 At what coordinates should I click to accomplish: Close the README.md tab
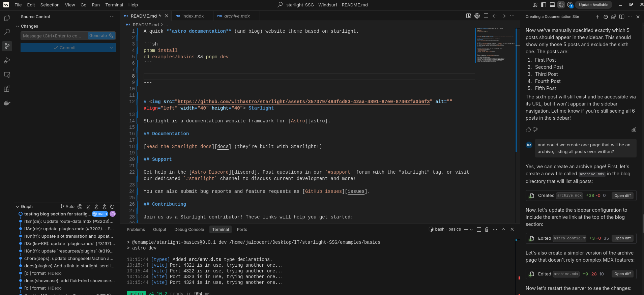(x=167, y=16)
